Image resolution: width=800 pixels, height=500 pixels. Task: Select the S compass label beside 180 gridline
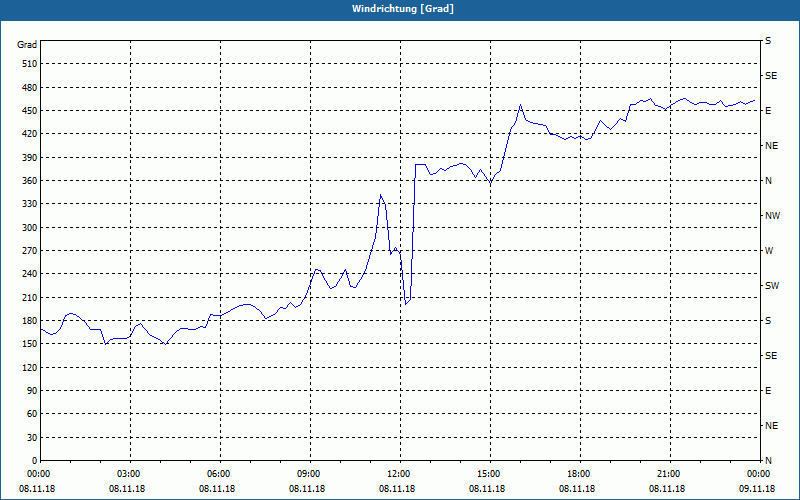[768, 321]
